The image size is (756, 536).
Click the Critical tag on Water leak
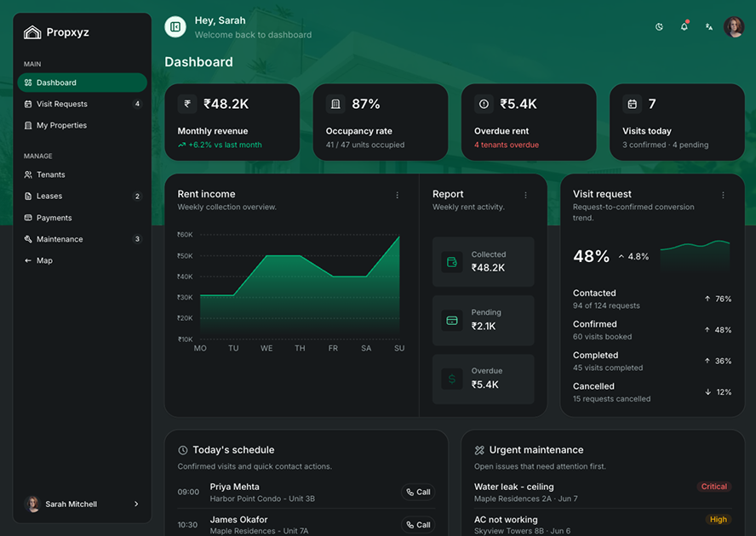click(714, 487)
